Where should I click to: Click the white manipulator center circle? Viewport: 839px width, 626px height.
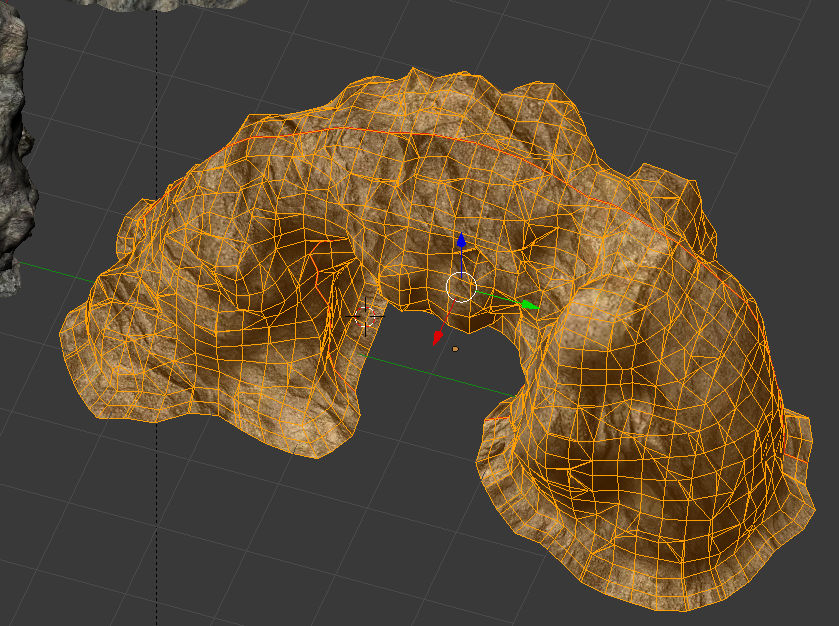(x=461, y=287)
